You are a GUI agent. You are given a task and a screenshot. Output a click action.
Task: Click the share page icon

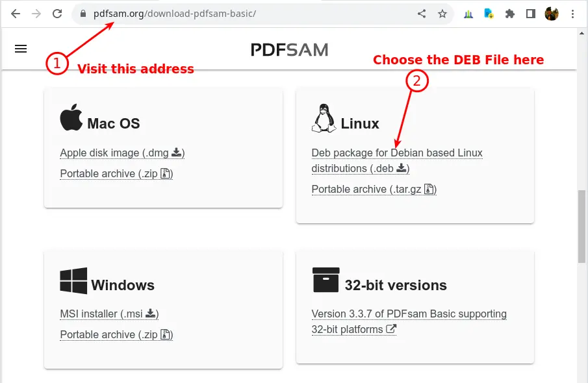422,14
